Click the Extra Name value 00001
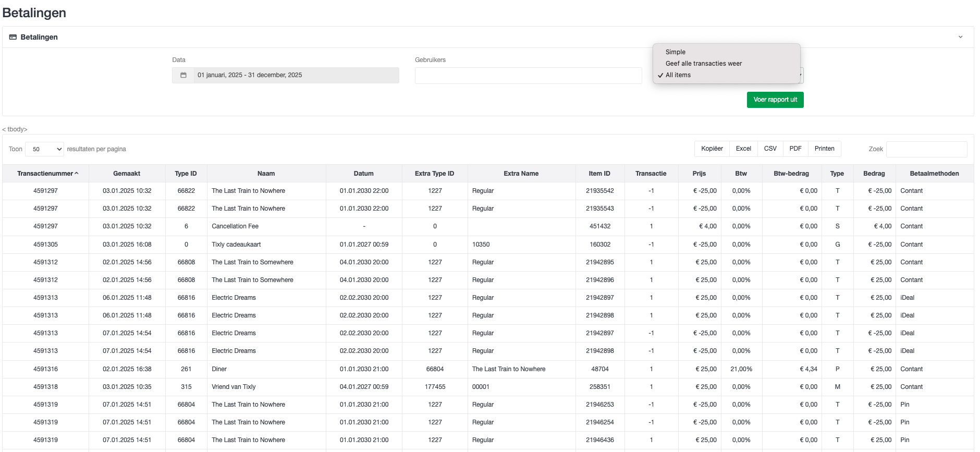 click(x=481, y=387)
